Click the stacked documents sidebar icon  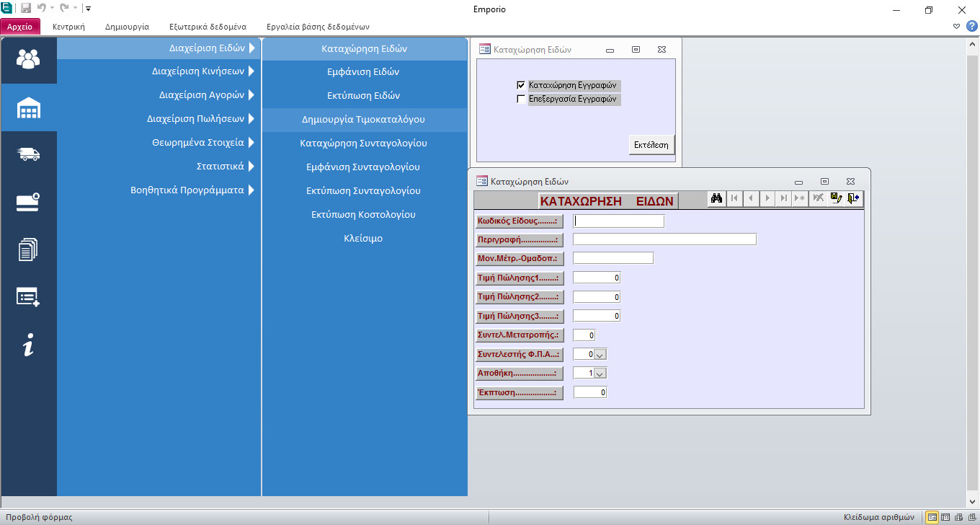(29, 250)
